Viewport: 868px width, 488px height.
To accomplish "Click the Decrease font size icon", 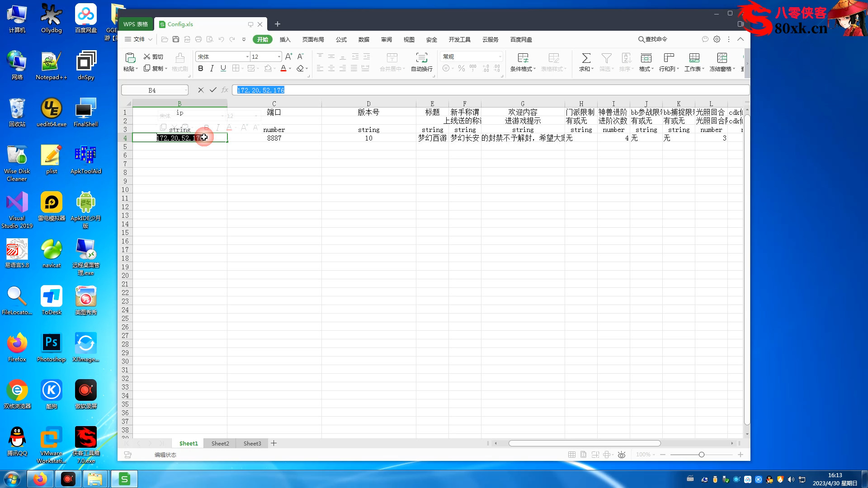I will [x=300, y=56].
